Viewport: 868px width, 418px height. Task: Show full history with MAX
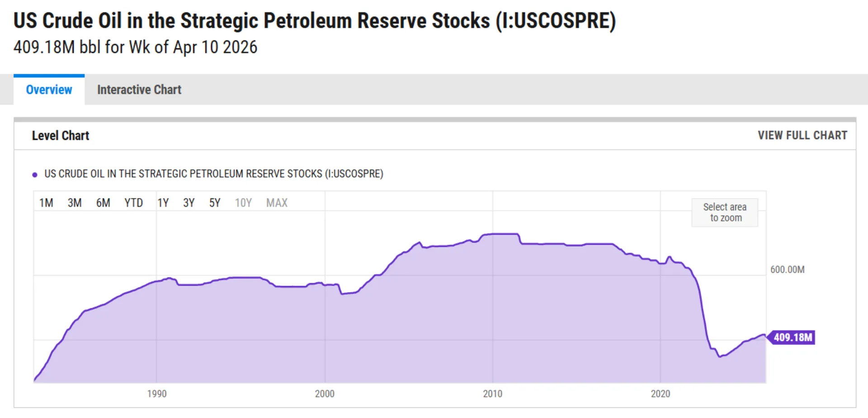(277, 203)
